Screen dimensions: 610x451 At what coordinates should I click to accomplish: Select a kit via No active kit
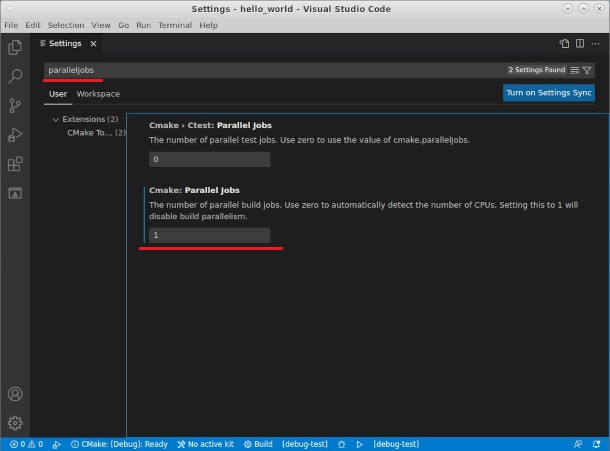coord(205,444)
